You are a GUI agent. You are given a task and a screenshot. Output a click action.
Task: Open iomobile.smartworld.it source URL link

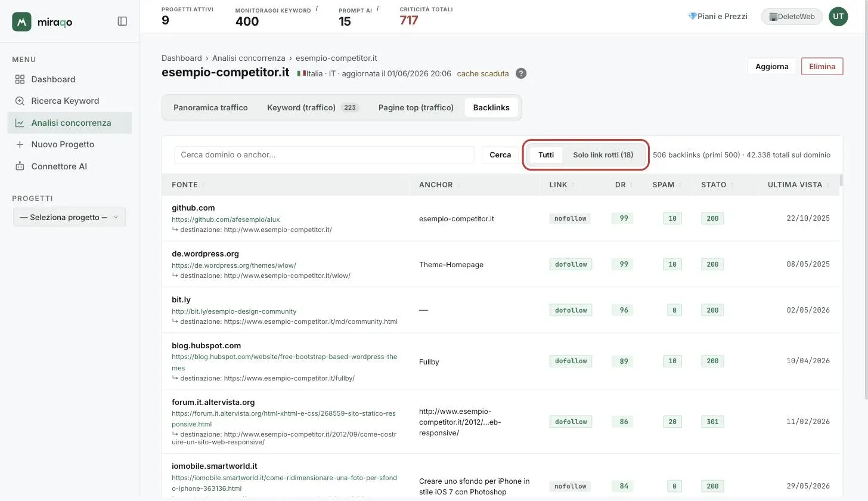pos(284,483)
